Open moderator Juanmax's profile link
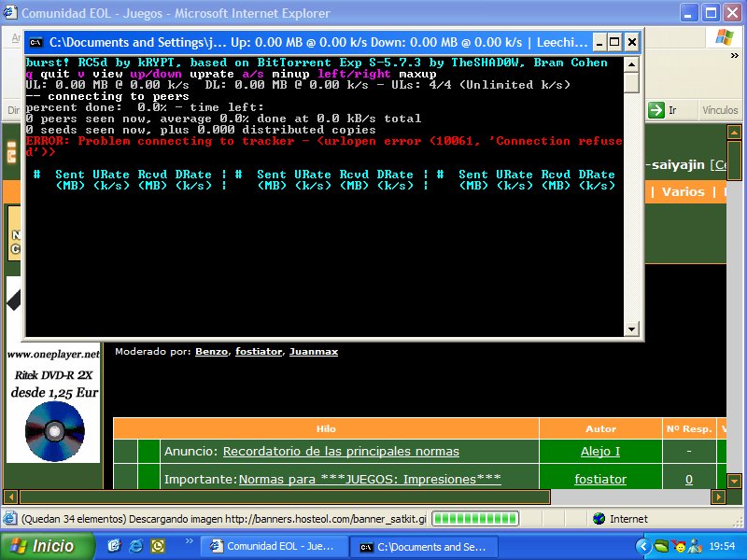 [314, 352]
